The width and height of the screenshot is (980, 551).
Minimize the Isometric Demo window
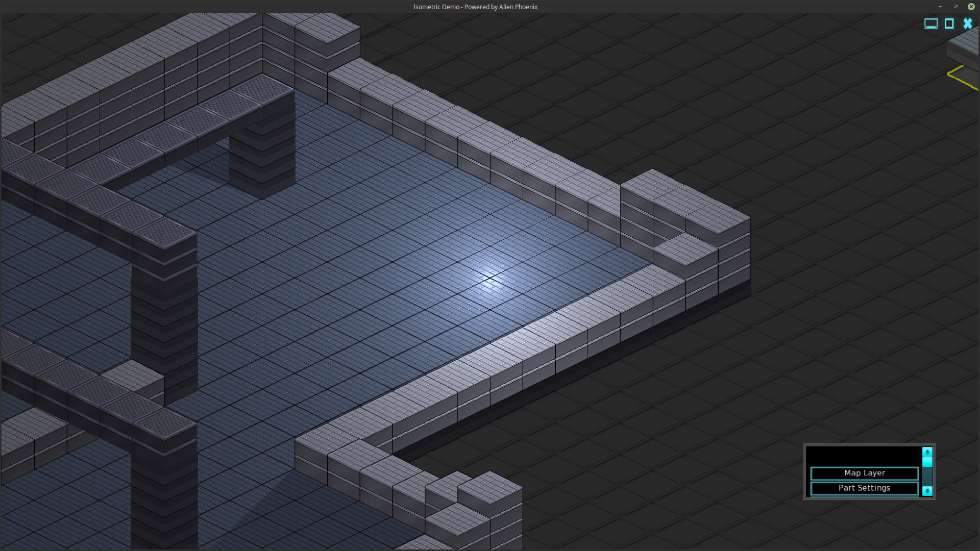940,7
